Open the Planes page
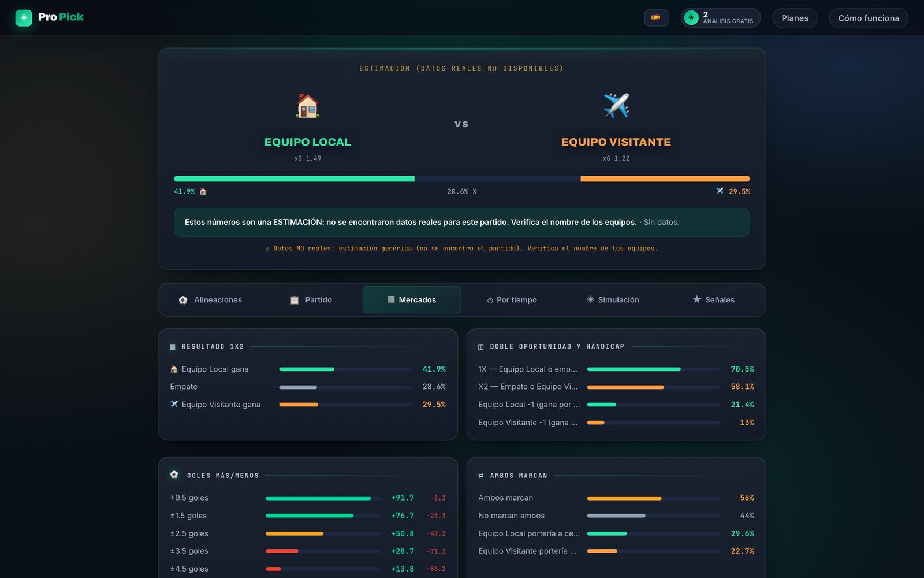The width and height of the screenshot is (924, 578). coord(795,18)
